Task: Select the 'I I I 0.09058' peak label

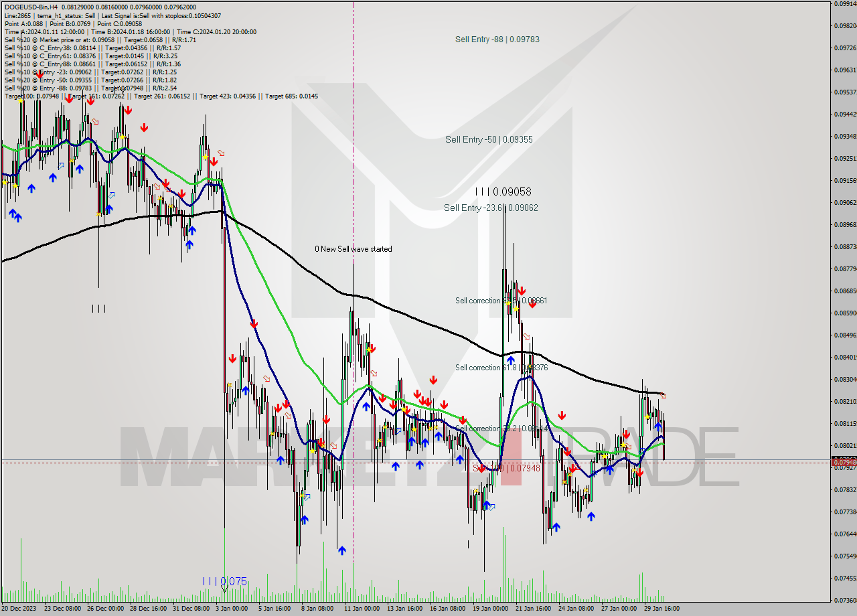Action: pyautogui.click(x=503, y=191)
